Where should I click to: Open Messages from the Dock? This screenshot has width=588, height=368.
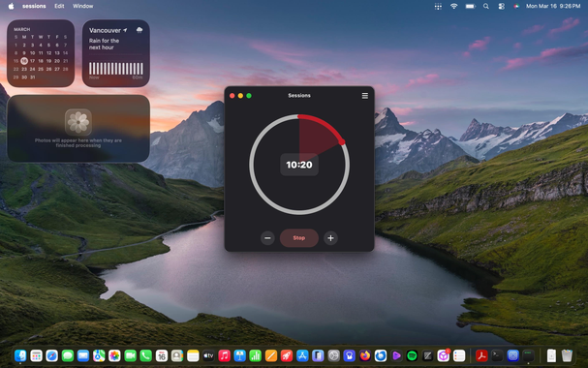pos(68,355)
